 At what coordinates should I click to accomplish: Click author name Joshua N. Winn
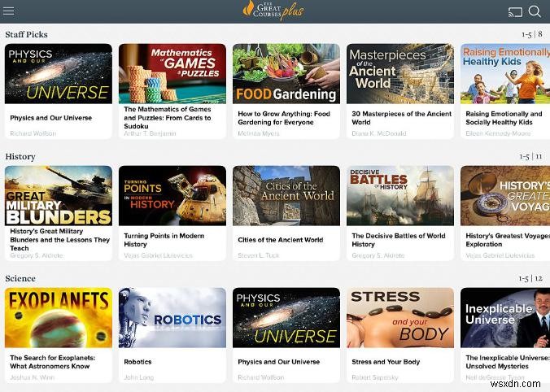33,377
